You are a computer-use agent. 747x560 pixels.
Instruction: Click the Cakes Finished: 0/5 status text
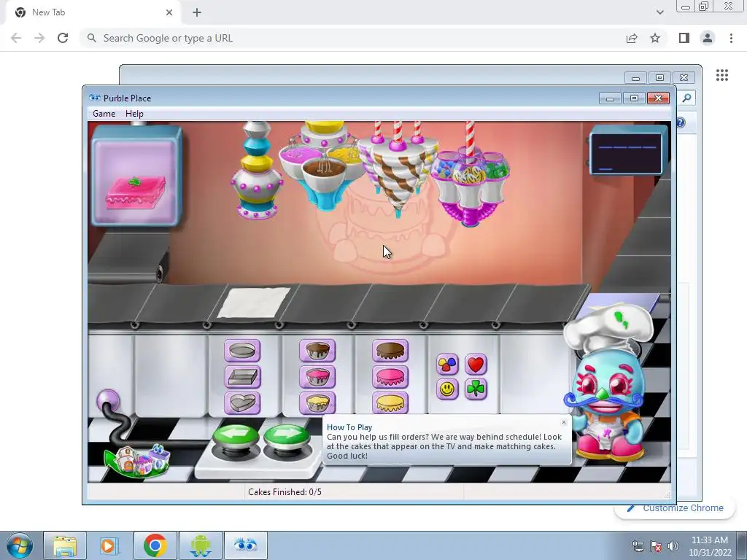coord(285,492)
